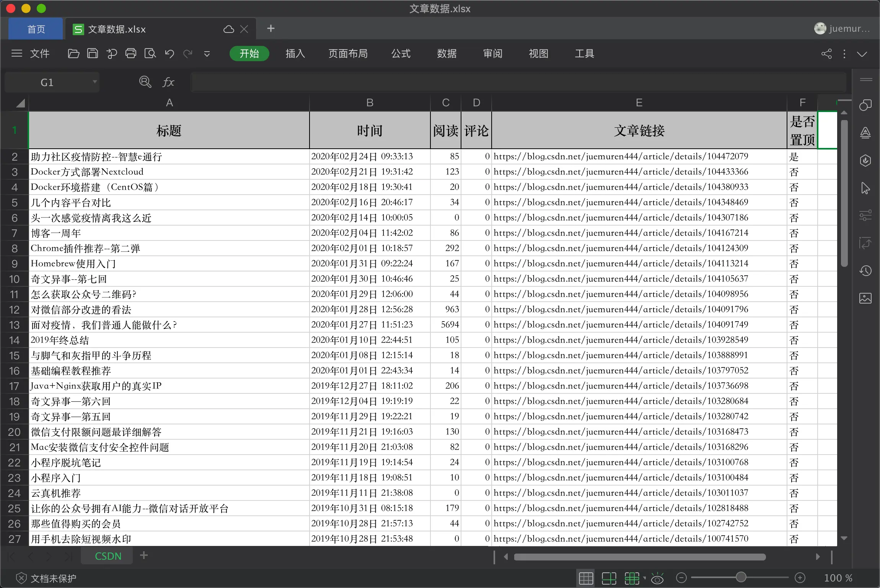Open Print Preview from the toolbar
This screenshot has height=588, width=880.
[x=150, y=54]
